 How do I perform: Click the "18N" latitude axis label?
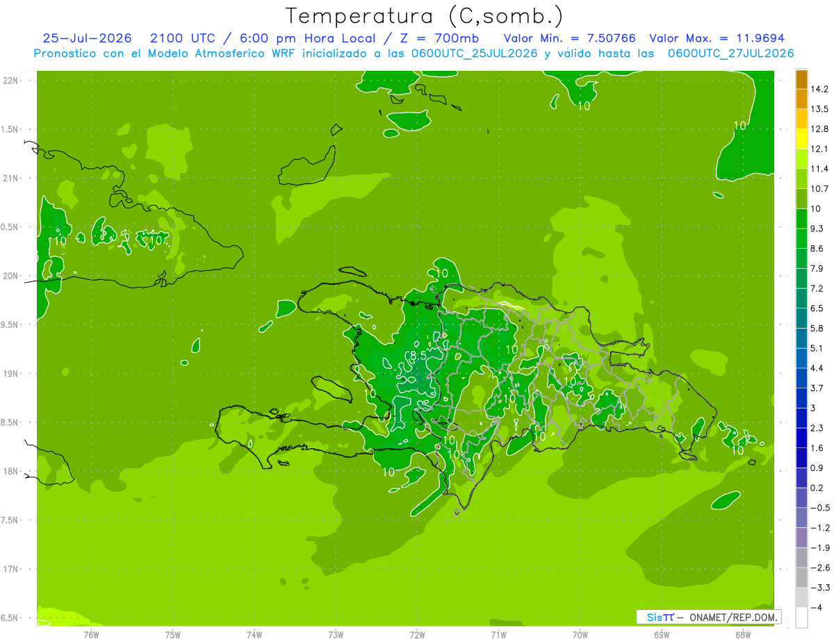click(x=10, y=472)
